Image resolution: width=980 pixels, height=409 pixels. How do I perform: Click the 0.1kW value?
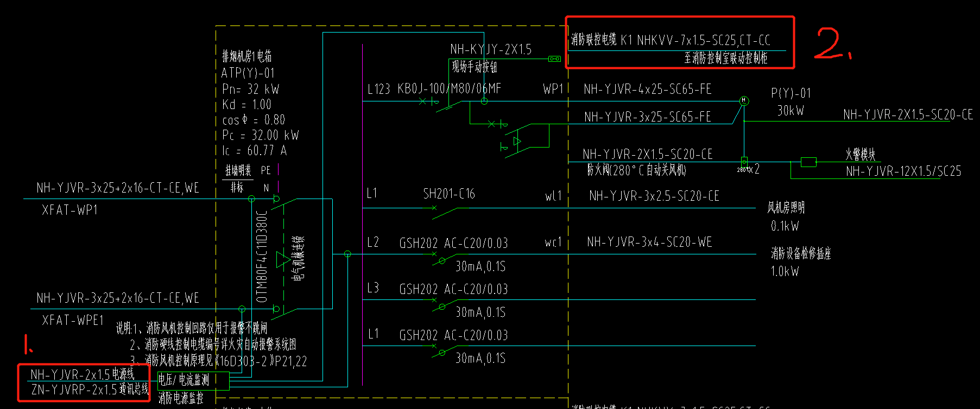pyautogui.click(x=785, y=226)
